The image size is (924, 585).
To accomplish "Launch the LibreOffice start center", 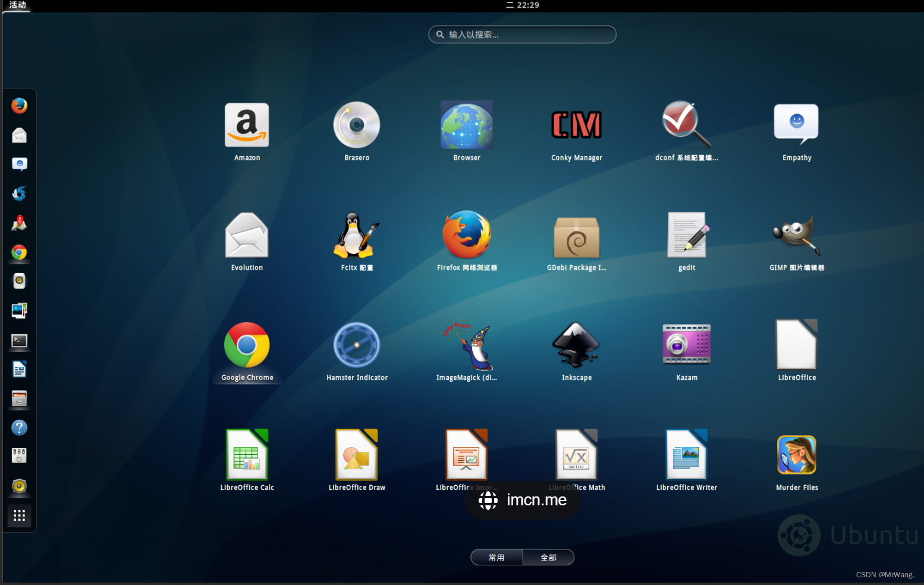I will click(x=797, y=345).
